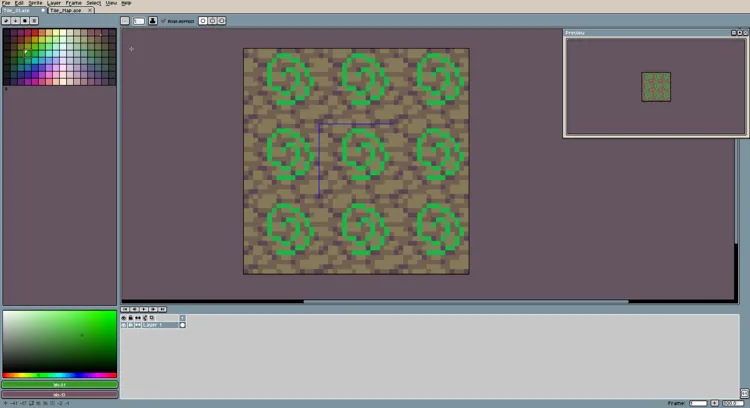Click the canvas horizontal scrollbar
750x408 pixels.
[x=466, y=302]
